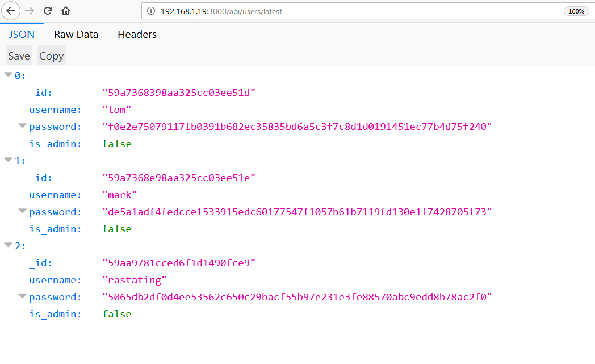Reload the page with the refresh icon
Viewport: 595px width, 364px height.
48,11
